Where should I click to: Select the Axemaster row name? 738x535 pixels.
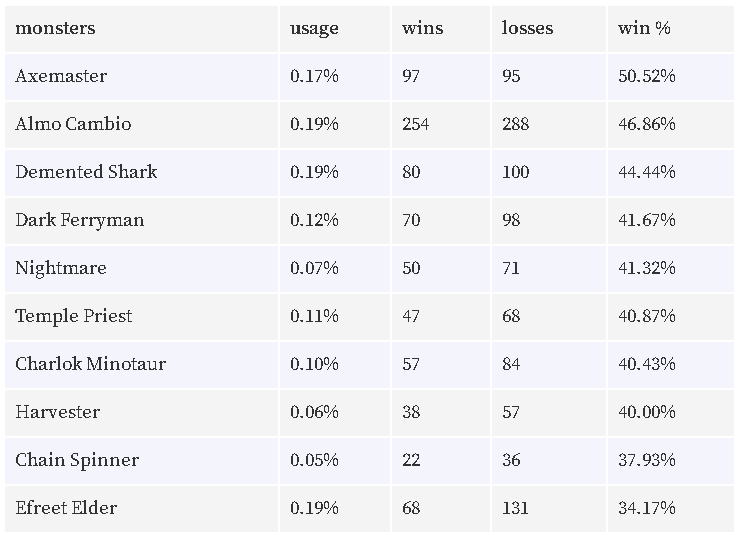(x=61, y=76)
